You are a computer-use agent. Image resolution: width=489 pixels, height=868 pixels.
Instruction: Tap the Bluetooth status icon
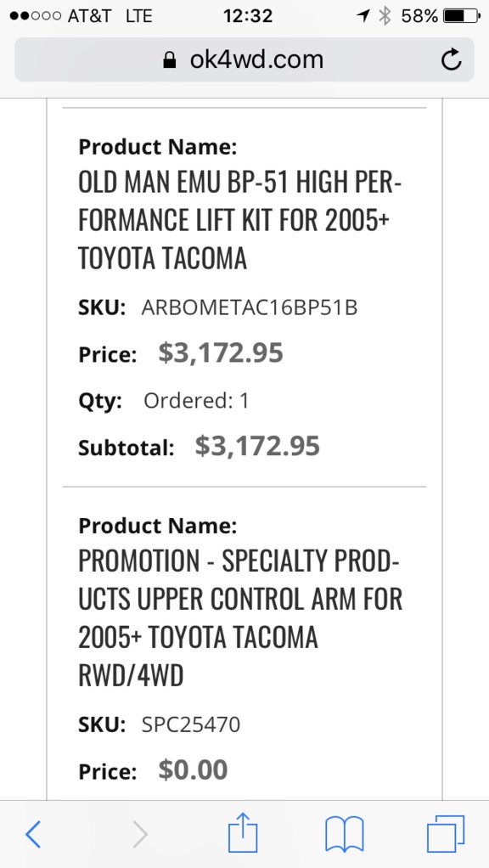click(385, 16)
